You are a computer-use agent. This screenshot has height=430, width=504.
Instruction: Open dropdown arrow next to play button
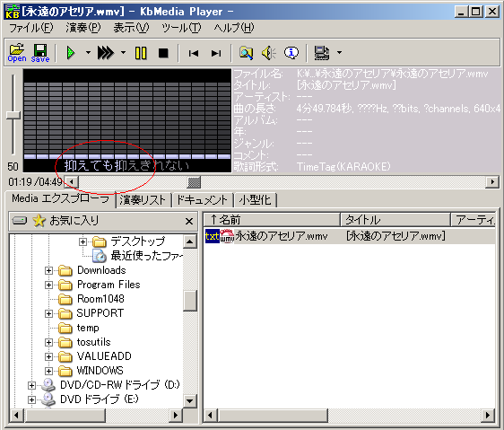[x=88, y=52]
